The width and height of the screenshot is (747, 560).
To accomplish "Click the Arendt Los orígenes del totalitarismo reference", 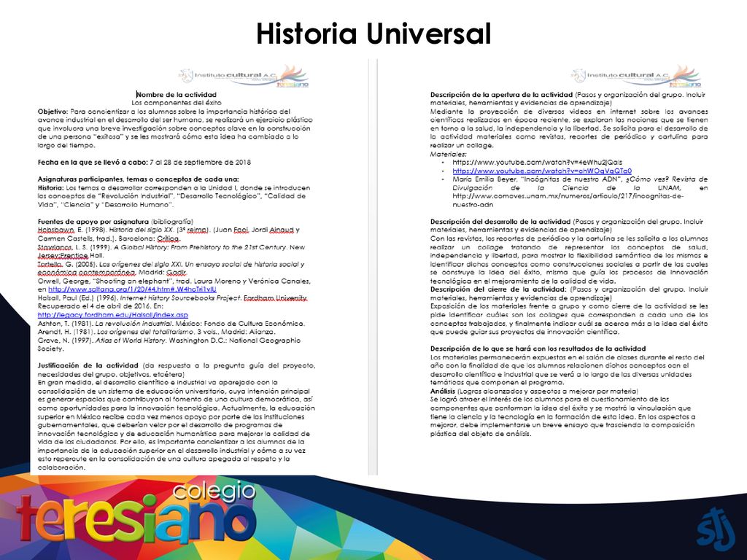I will coord(156,332).
